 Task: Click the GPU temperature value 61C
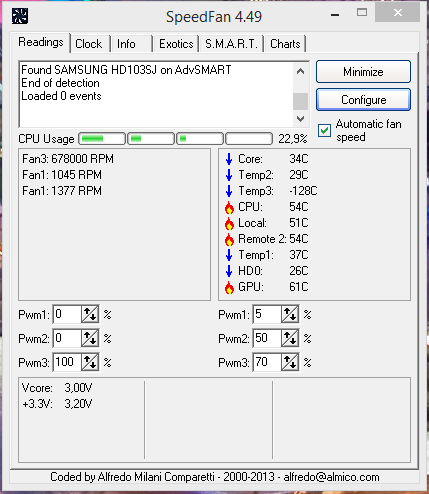[x=299, y=287]
